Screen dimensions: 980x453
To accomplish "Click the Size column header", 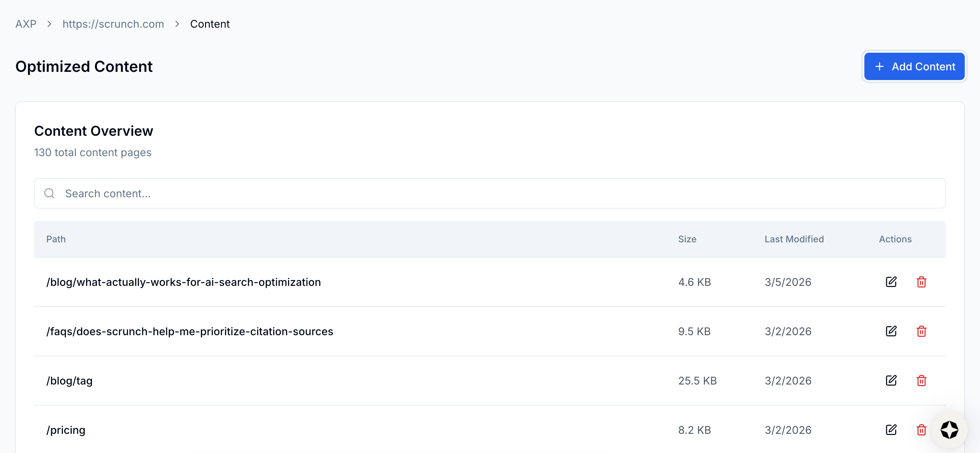I will [x=687, y=239].
